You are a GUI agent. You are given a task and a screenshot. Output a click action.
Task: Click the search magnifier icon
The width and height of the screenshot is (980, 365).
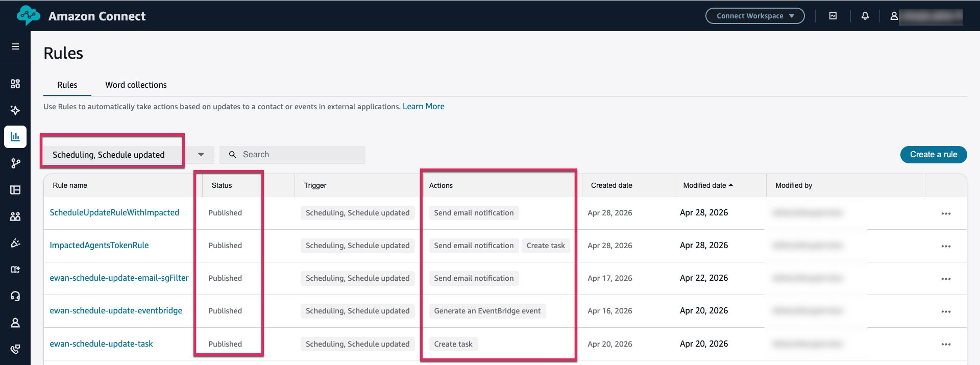tap(233, 155)
